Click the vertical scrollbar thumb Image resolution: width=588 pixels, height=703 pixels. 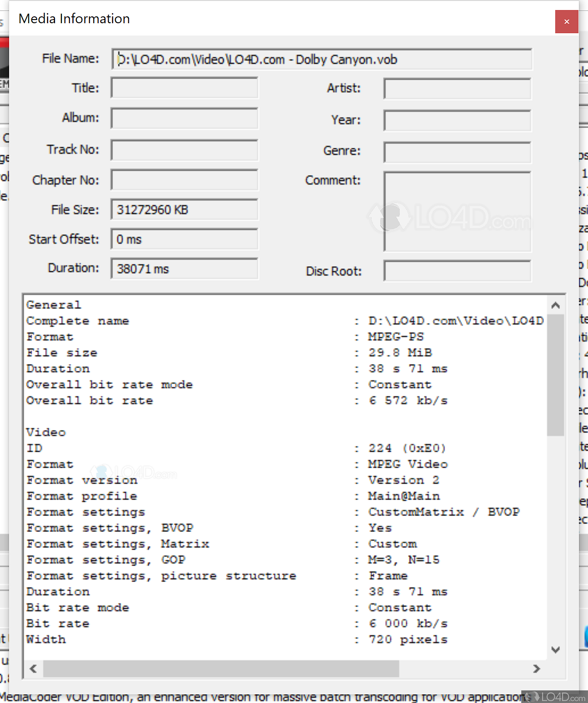555,373
